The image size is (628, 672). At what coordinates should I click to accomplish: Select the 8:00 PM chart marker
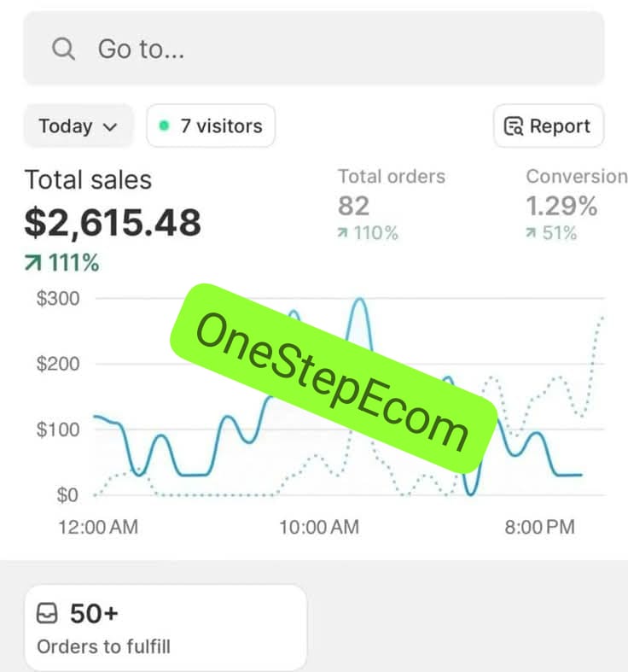[540, 527]
